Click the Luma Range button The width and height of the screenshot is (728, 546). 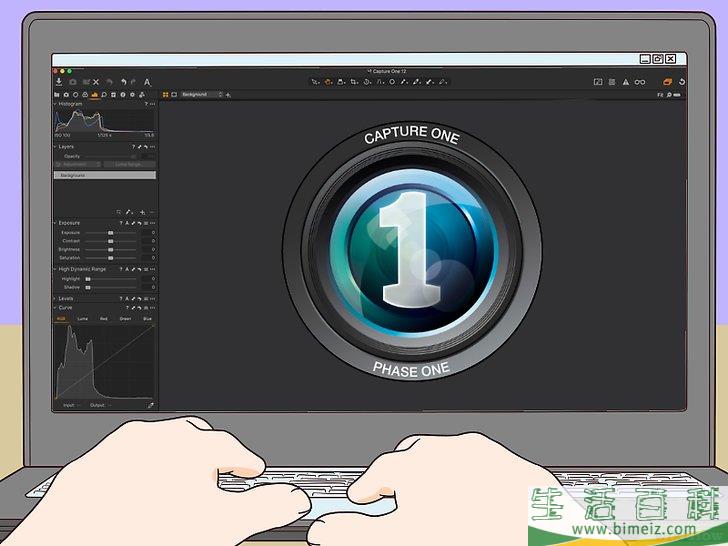pyautogui.click(x=130, y=164)
